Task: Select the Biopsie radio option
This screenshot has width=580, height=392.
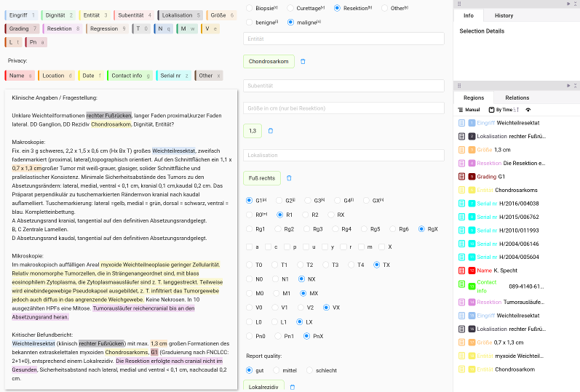Action: (x=250, y=8)
